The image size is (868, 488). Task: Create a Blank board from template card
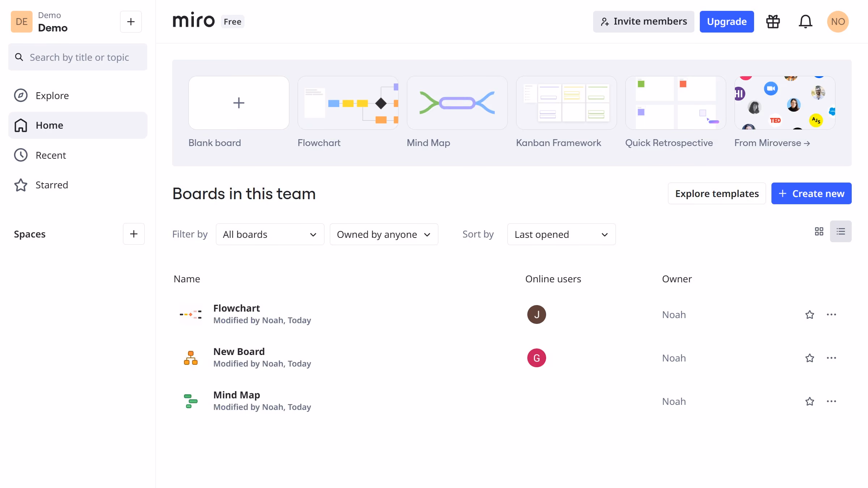click(239, 103)
